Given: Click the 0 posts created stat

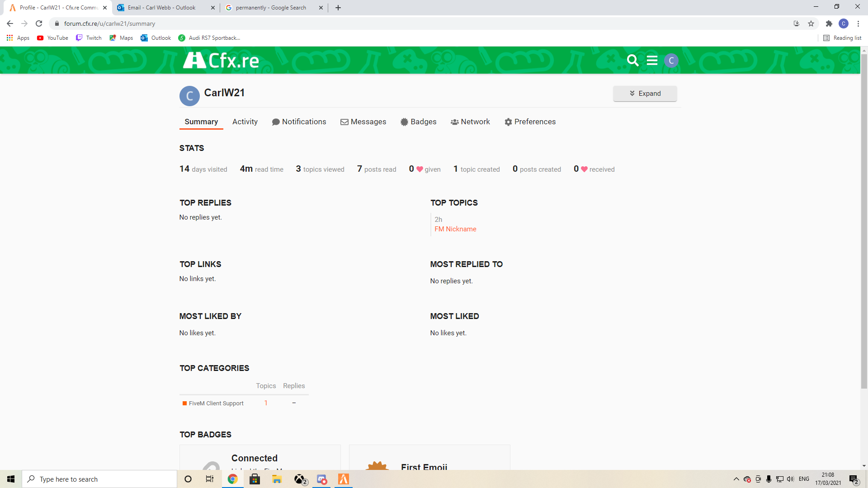Looking at the screenshot, I should (537, 169).
